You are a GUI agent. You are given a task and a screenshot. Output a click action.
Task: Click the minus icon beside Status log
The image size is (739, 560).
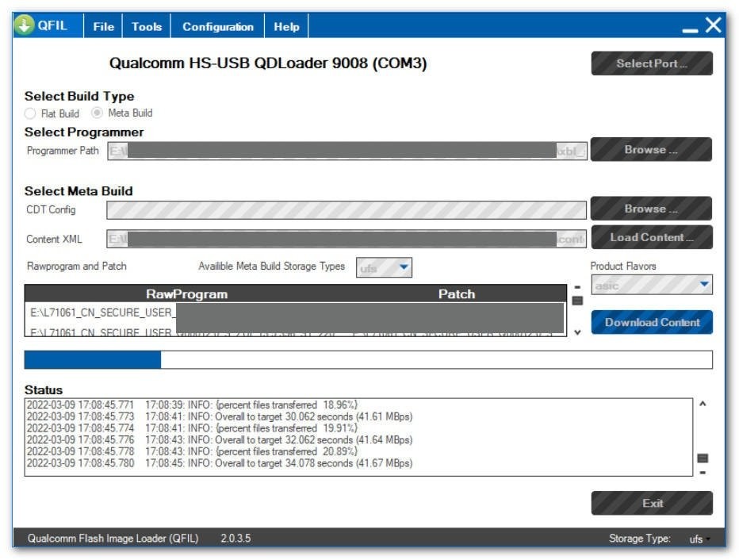(x=703, y=472)
